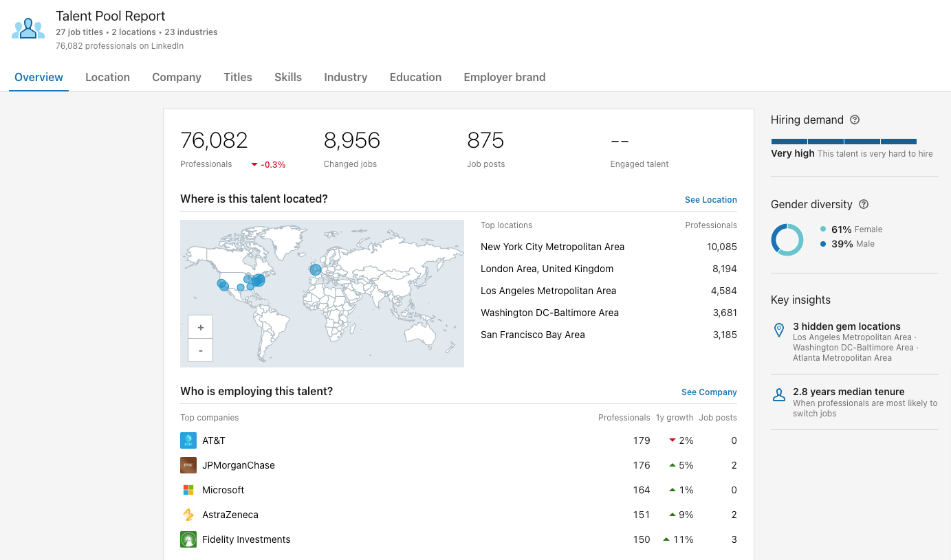
Task: Open the See Company link
Action: point(709,392)
